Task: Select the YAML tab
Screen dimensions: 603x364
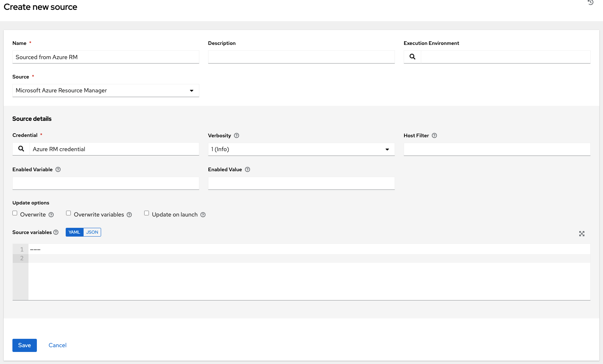Action: [x=74, y=232]
